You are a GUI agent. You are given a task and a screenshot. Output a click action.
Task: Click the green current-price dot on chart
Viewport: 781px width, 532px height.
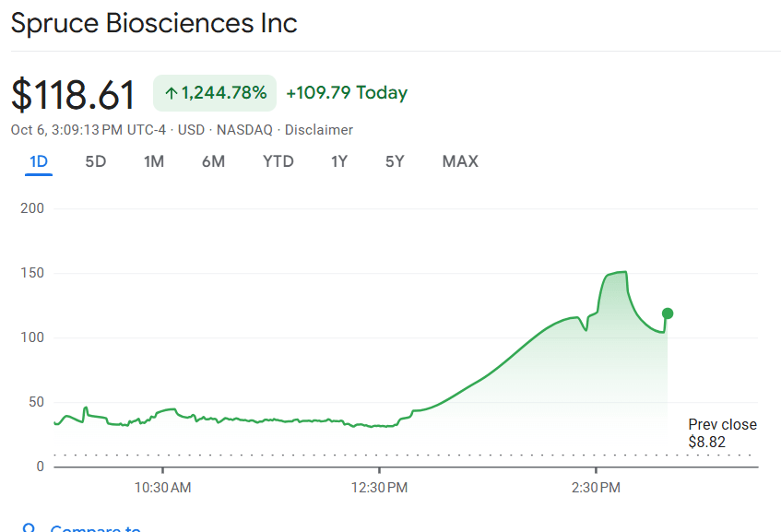point(668,313)
